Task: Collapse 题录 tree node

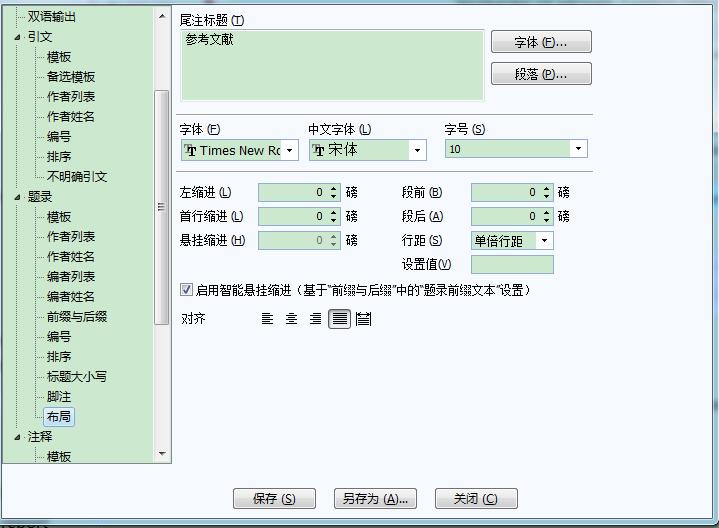Action: click(x=17, y=197)
